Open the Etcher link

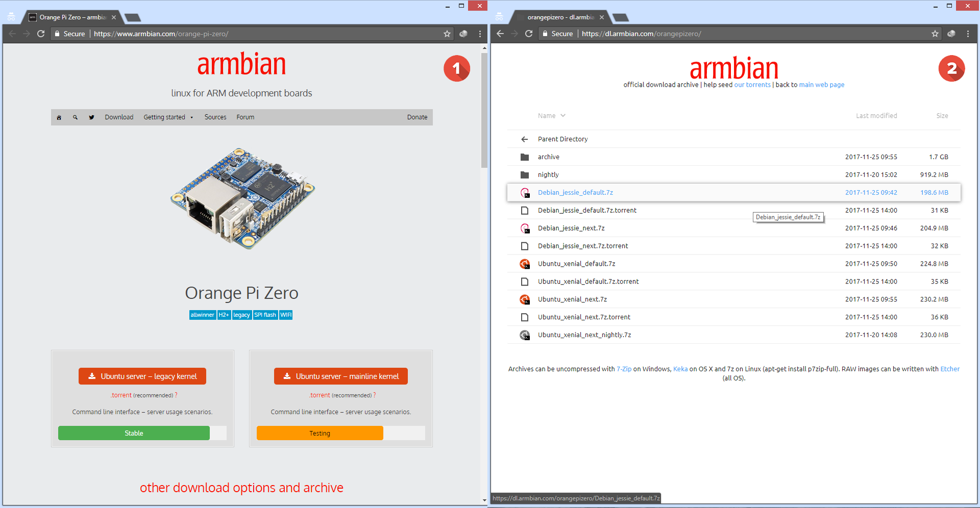[x=949, y=369]
